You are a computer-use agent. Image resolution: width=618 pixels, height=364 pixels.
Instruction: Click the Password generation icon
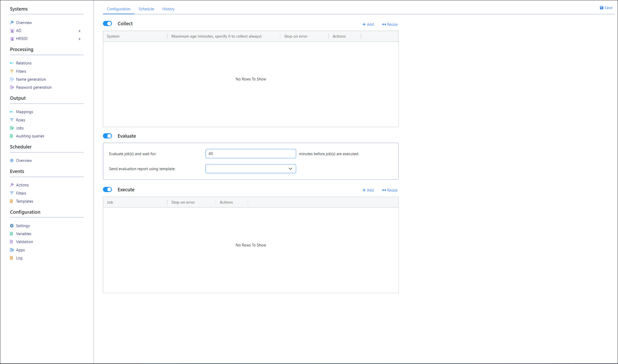[12, 88]
